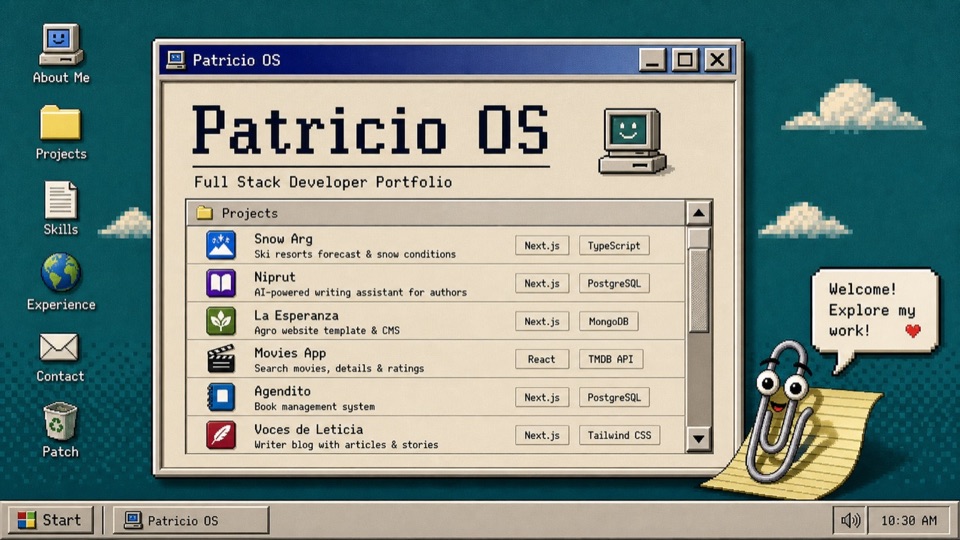Click the paperclip assistant character
Screen dimensions: 960x540
pyautogui.click(x=781, y=411)
